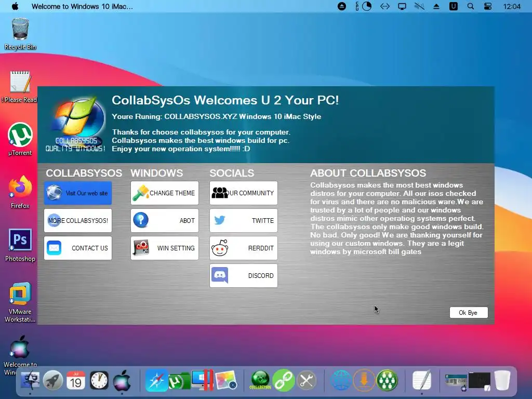Open Control Center toggles icon in menu bar
Screen dimensions: 532x399
(487, 6)
